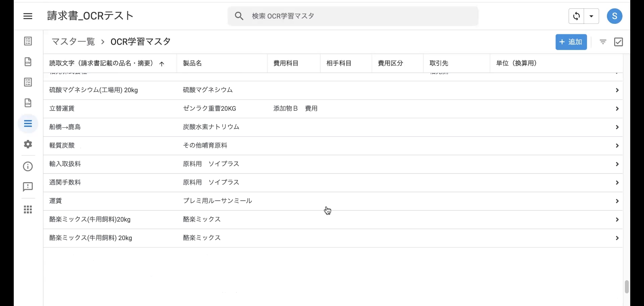Image resolution: width=644 pixels, height=306 pixels.
Task: Open the dropdown arrow beside sync
Action: pos(591,16)
